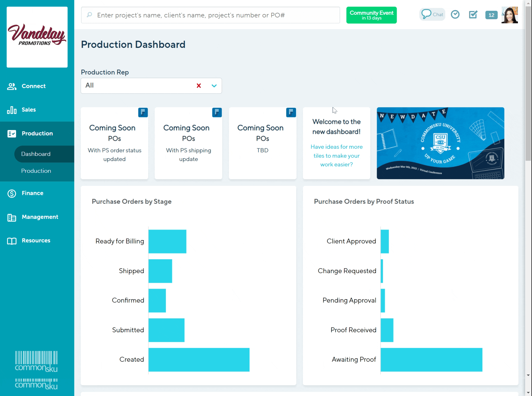Click the Community Event button

coord(371,15)
